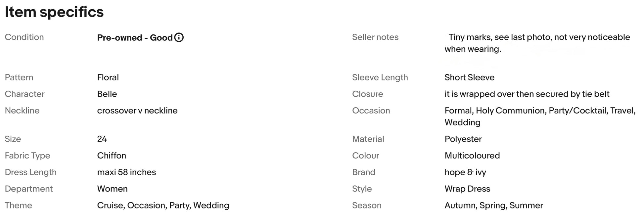Click the Autumn, Spring, Summer season value
Screen dimensions: 644x221
point(494,205)
